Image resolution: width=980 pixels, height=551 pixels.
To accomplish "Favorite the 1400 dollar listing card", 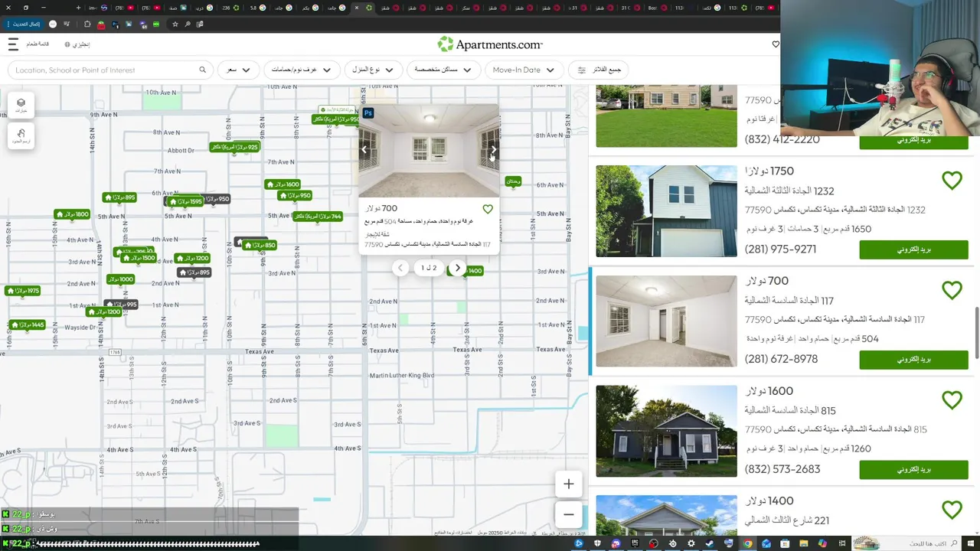I will (x=952, y=510).
